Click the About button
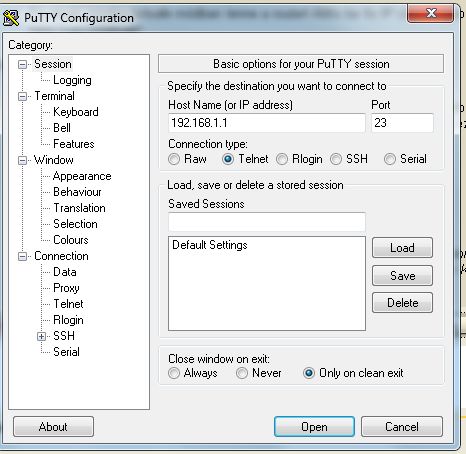Screen dimensions: 466x454 (x=53, y=427)
